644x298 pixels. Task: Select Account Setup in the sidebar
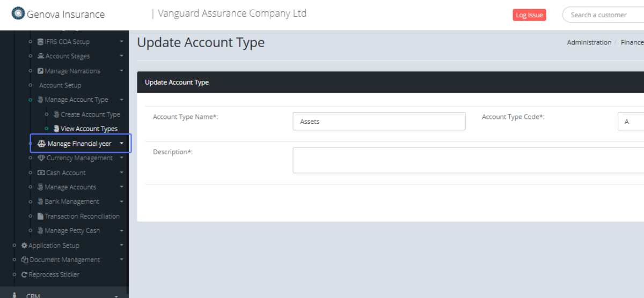(x=60, y=85)
